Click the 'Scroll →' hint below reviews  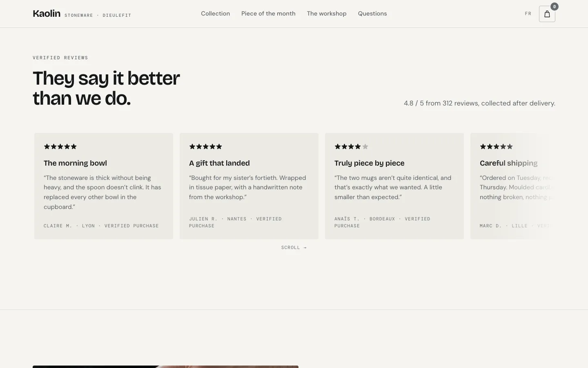click(x=294, y=247)
